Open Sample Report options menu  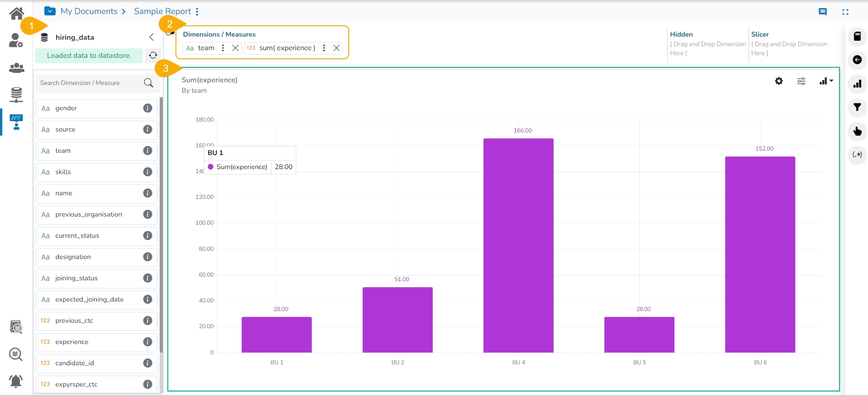pos(197,11)
